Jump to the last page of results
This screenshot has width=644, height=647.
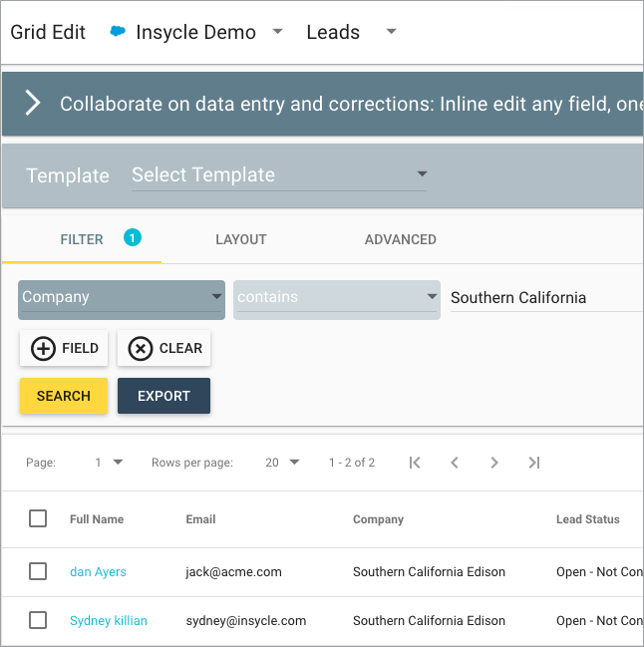click(x=534, y=463)
